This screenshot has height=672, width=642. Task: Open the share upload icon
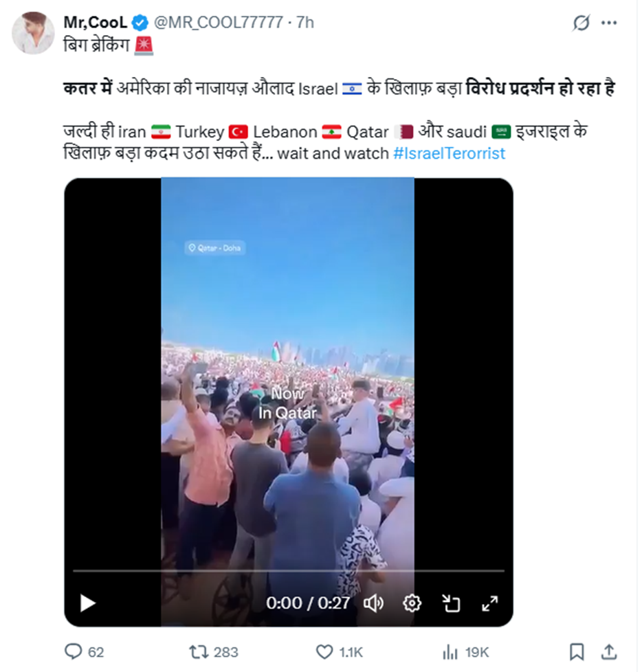608,652
